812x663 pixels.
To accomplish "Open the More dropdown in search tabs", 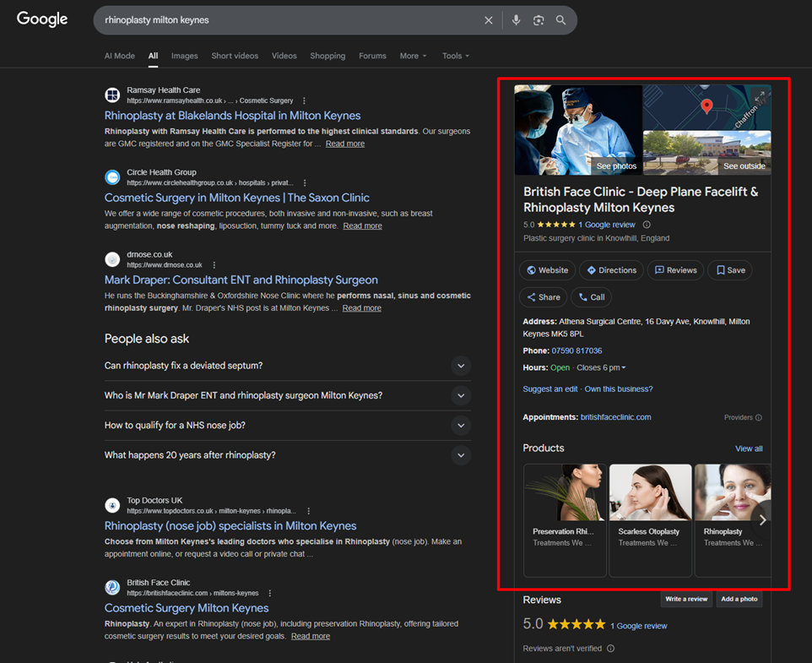I will 414,56.
